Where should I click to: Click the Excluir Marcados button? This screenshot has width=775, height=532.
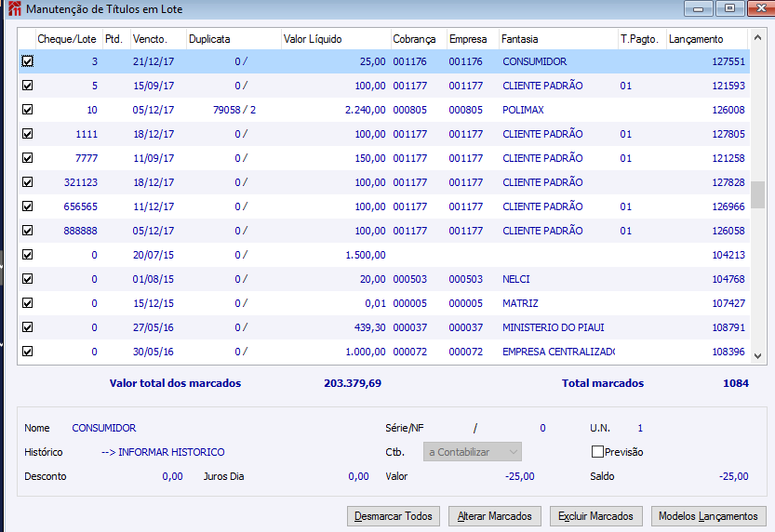(596, 516)
